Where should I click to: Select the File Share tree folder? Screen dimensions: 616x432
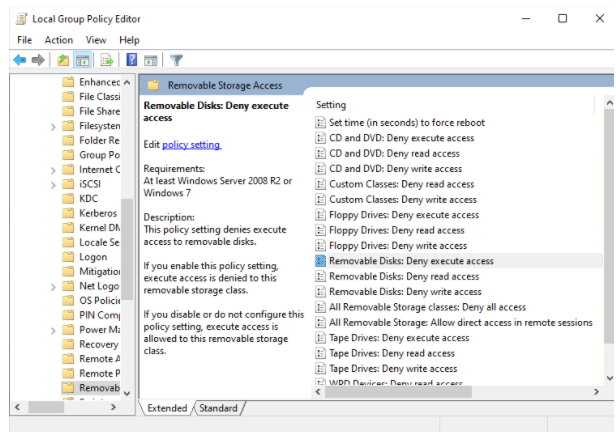click(91, 111)
